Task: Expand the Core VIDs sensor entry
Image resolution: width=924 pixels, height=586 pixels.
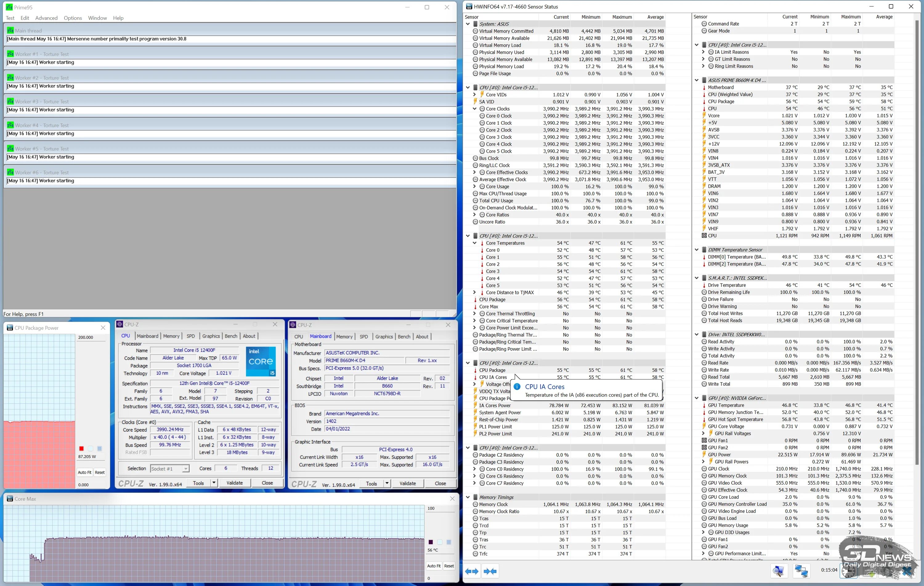Action: 475,95
